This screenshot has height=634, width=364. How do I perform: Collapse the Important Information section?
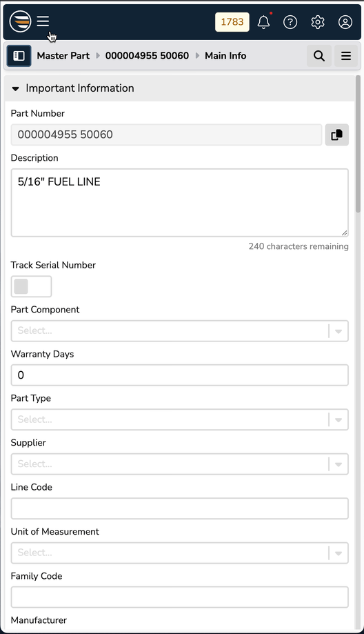click(x=16, y=88)
